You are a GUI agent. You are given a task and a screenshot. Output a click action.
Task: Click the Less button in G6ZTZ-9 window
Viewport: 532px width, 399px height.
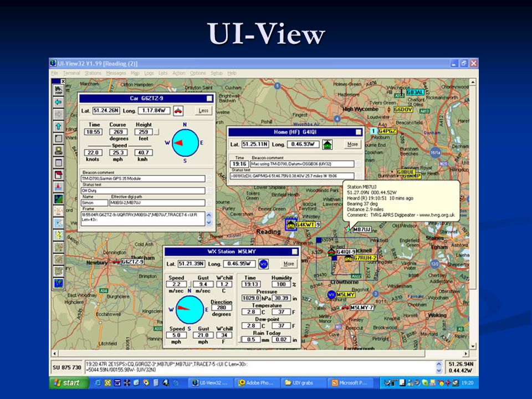tap(203, 111)
